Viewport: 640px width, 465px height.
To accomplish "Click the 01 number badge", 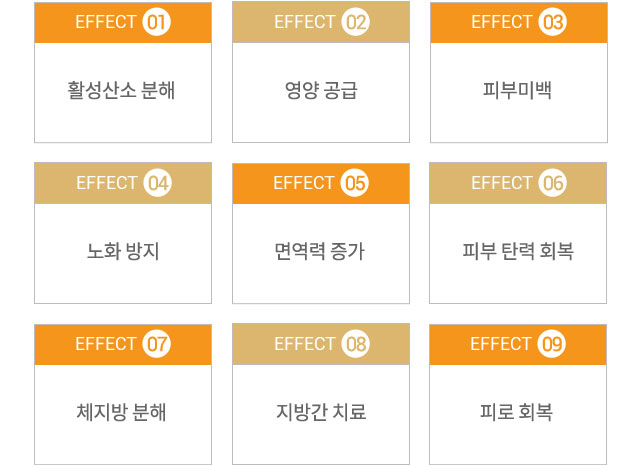I will coord(156,22).
